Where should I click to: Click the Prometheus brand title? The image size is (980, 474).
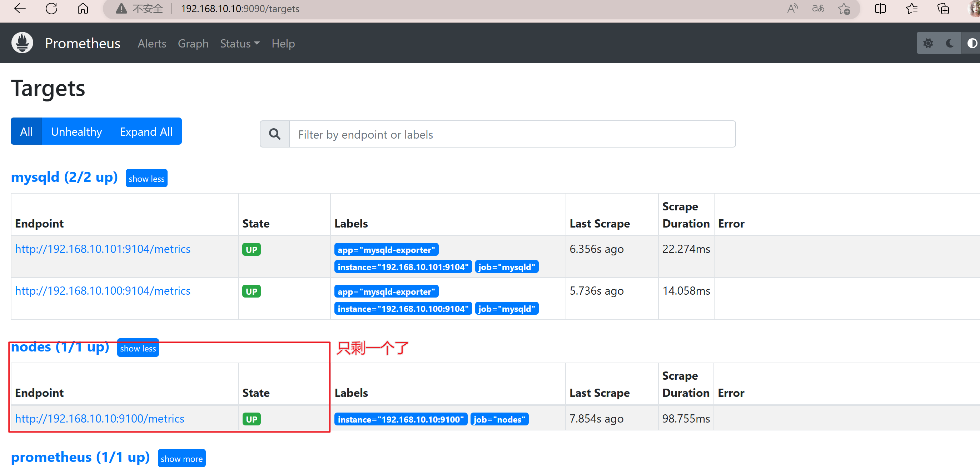coord(83,43)
